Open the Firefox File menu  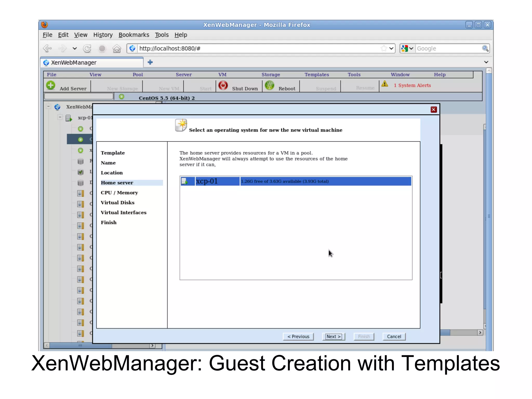click(x=48, y=35)
